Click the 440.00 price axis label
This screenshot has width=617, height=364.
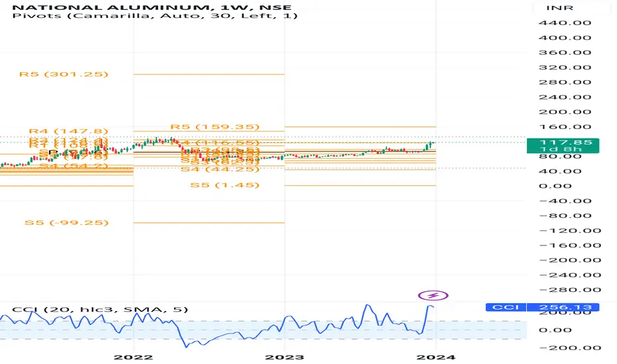tap(565, 23)
